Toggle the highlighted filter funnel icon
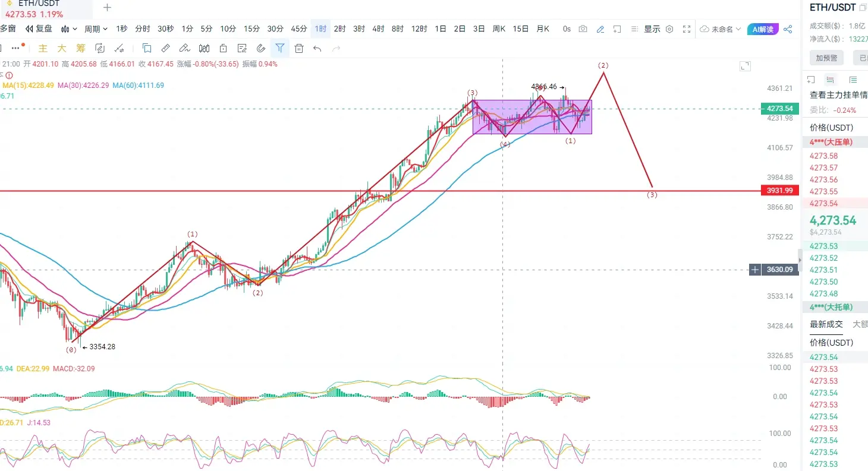Screen dimensions: 868x471 (280, 48)
